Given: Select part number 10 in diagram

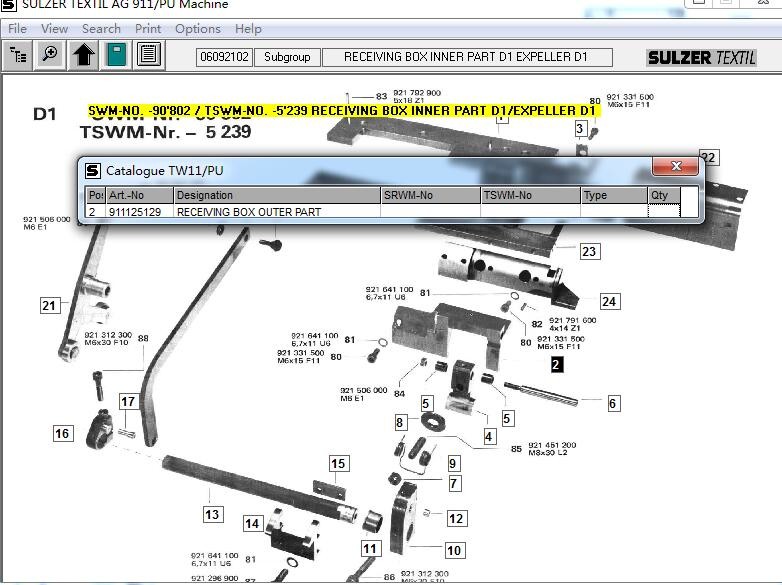Looking at the screenshot, I should [454, 551].
